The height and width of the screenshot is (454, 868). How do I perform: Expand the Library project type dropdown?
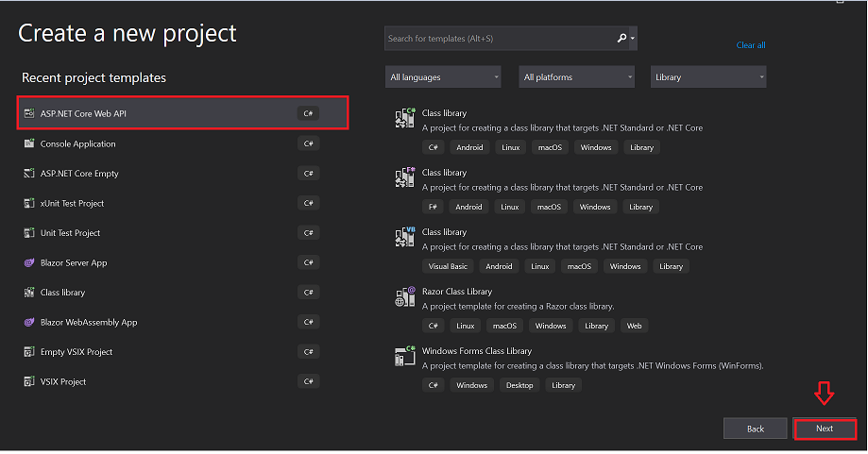(x=708, y=77)
